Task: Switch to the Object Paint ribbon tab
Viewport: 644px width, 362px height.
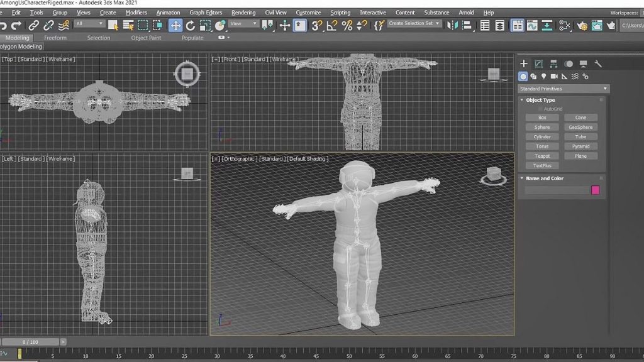Action: [x=146, y=38]
